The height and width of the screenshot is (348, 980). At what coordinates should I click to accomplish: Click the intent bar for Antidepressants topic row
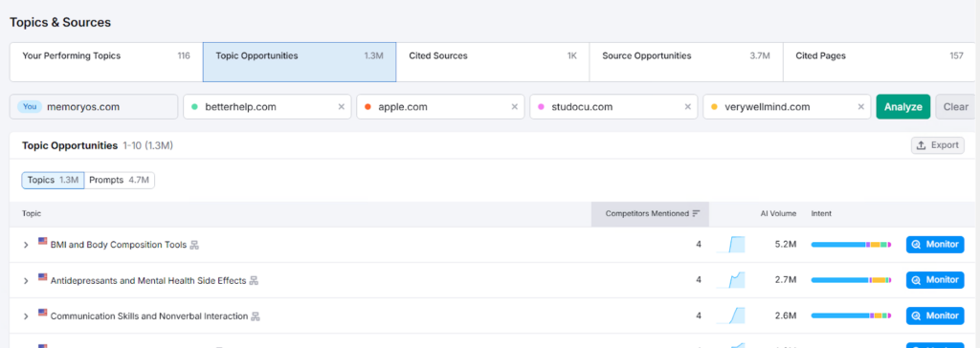coord(851,280)
